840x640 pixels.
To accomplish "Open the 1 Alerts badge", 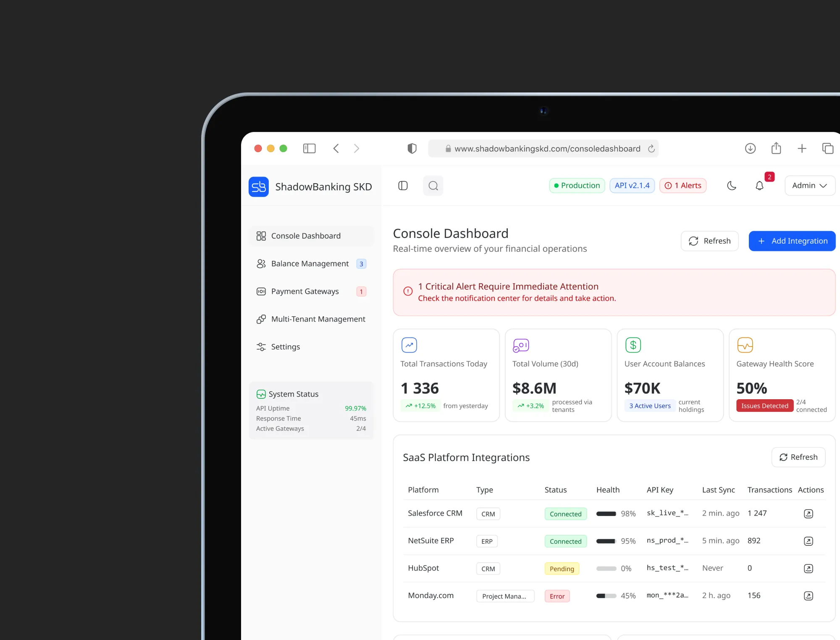I will pyautogui.click(x=683, y=185).
